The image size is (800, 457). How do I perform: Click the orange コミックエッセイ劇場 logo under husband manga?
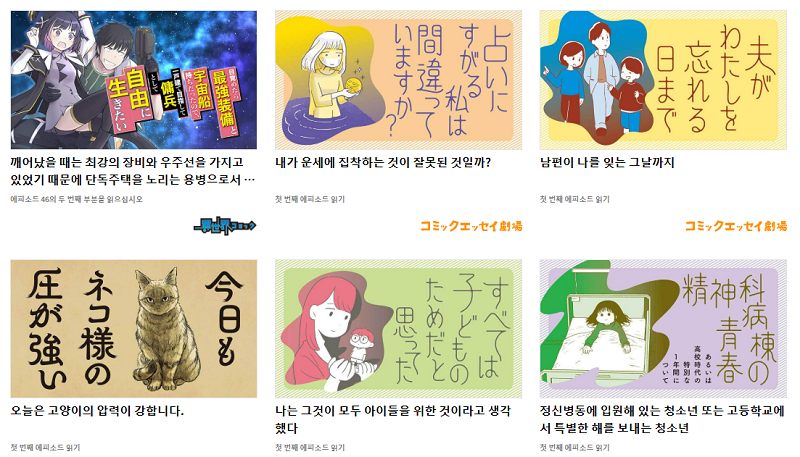pyautogui.click(x=736, y=226)
